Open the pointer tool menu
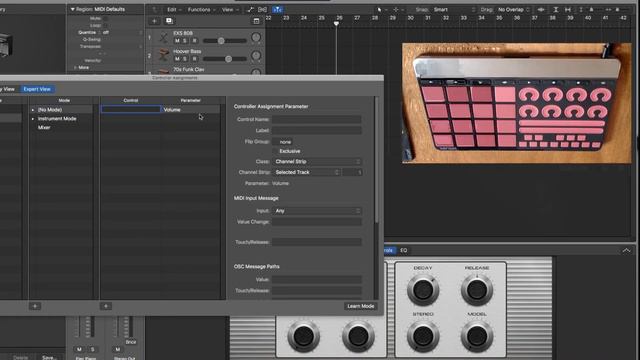The width and height of the screenshot is (640, 360). 380,9
